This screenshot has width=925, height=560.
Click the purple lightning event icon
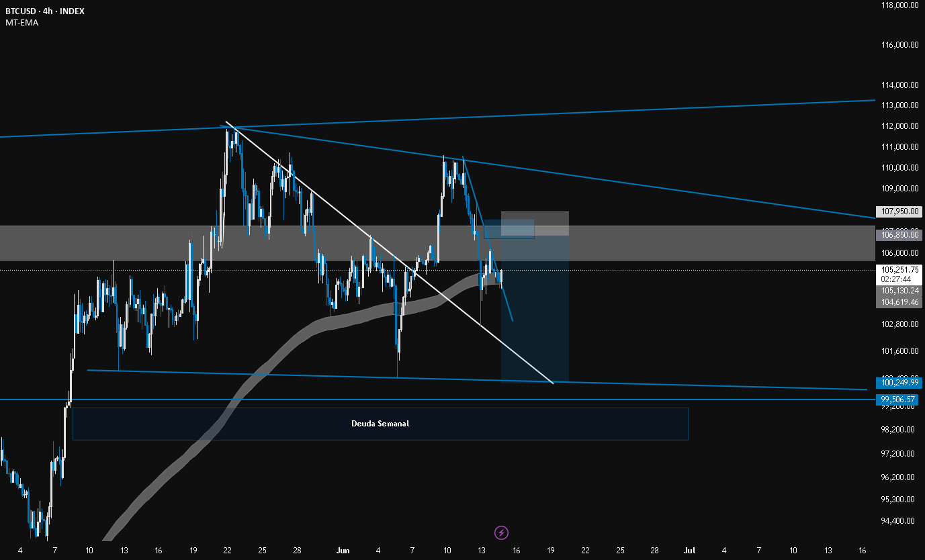[502, 533]
